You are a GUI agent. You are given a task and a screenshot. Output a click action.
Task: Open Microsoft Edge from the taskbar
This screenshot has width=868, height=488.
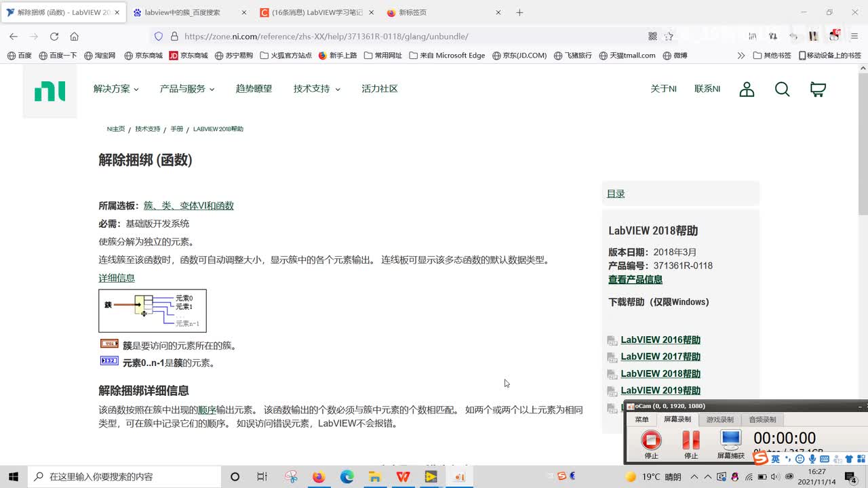[347, 476]
